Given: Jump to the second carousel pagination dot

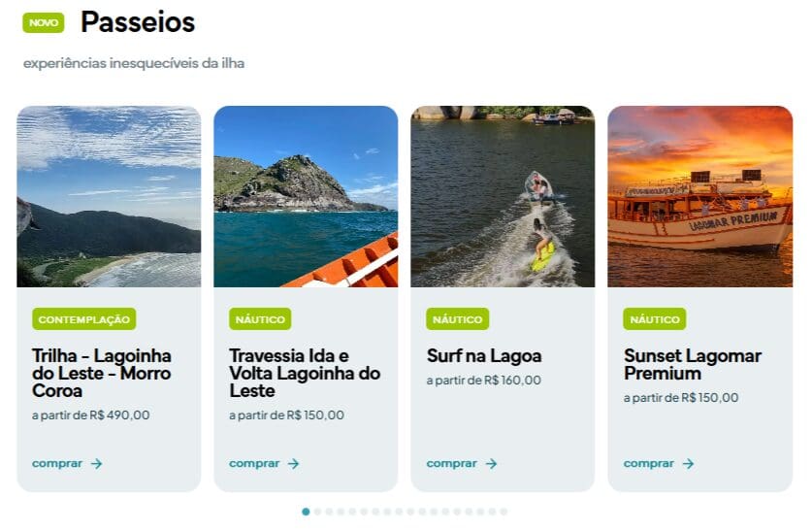Looking at the screenshot, I should click(317, 512).
